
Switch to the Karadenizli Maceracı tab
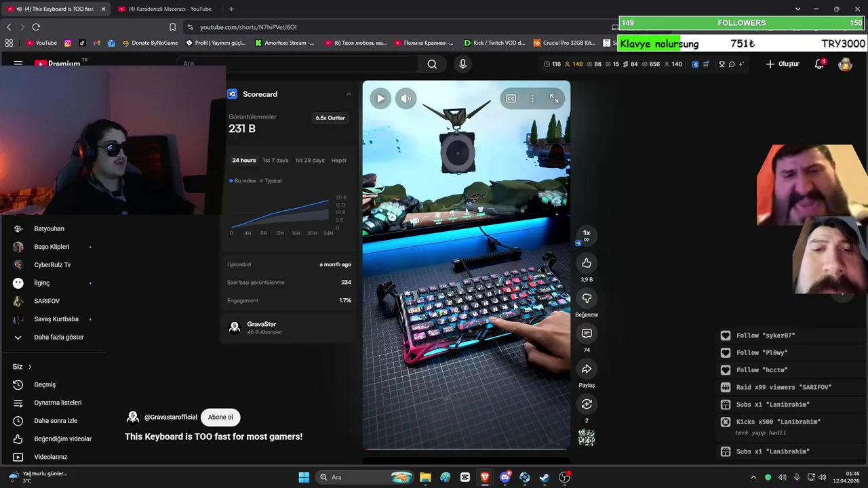pyautogui.click(x=167, y=9)
